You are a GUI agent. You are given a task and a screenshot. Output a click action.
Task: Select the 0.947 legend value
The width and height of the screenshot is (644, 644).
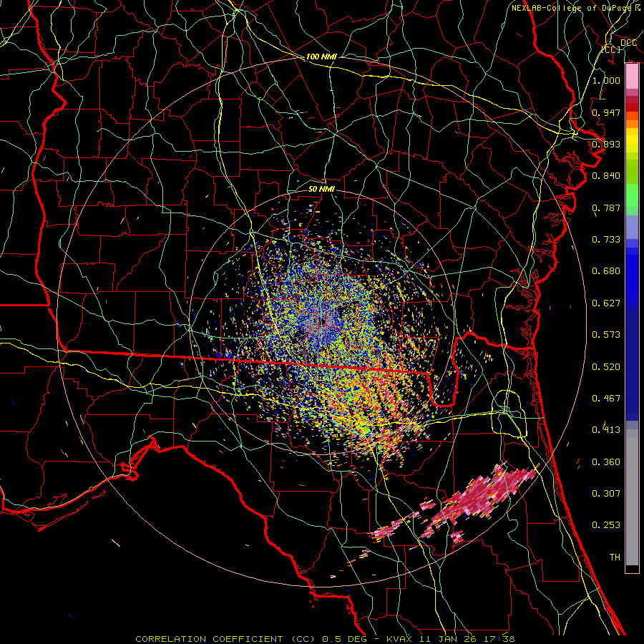606,112
